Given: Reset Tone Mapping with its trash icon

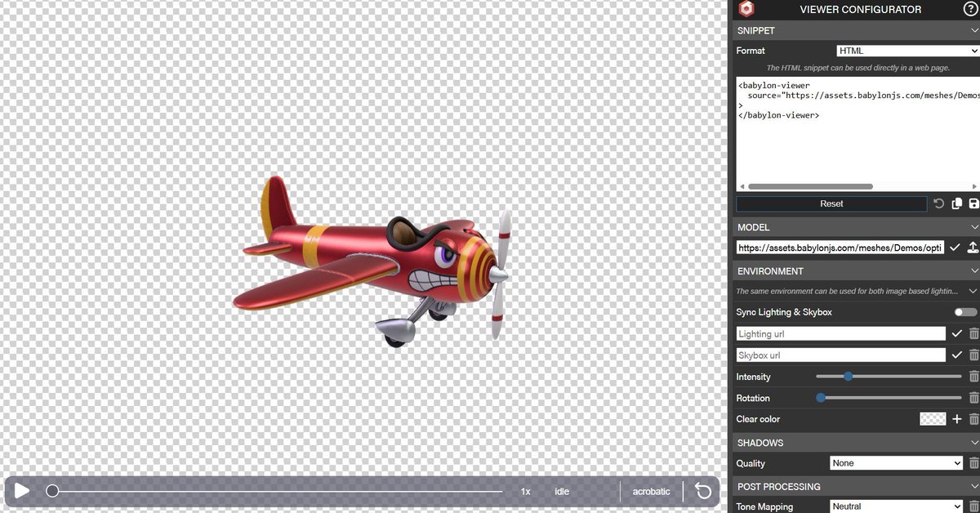Looking at the screenshot, I should tap(973, 506).
